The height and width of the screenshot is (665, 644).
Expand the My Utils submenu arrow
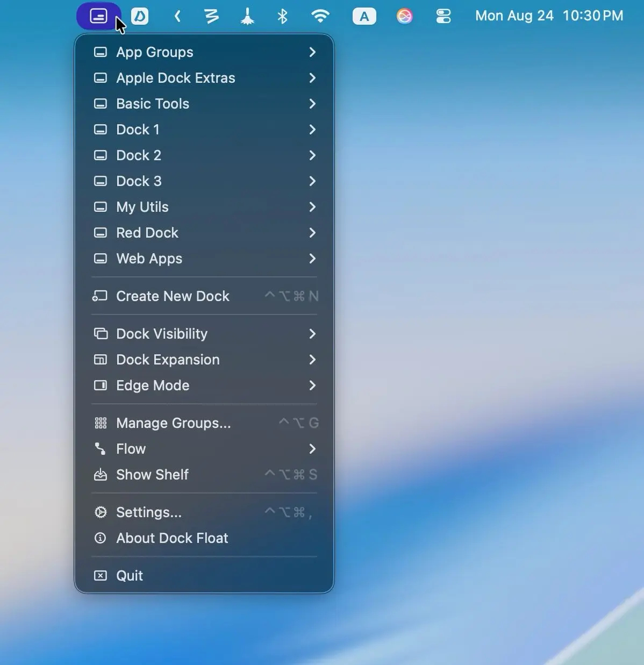pos(312,207)
